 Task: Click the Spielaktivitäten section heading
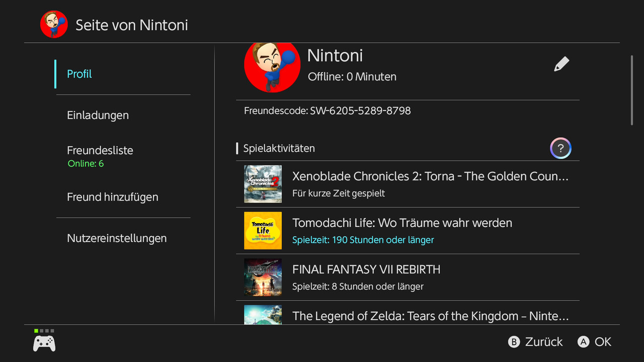279,148
